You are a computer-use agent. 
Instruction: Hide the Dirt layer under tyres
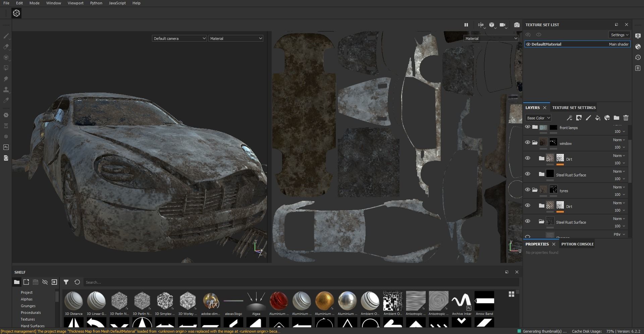pyautogui.click(x=528, y=206)
